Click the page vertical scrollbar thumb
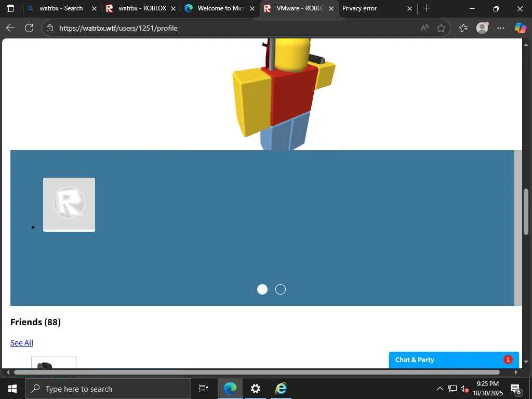 [526, 211]
